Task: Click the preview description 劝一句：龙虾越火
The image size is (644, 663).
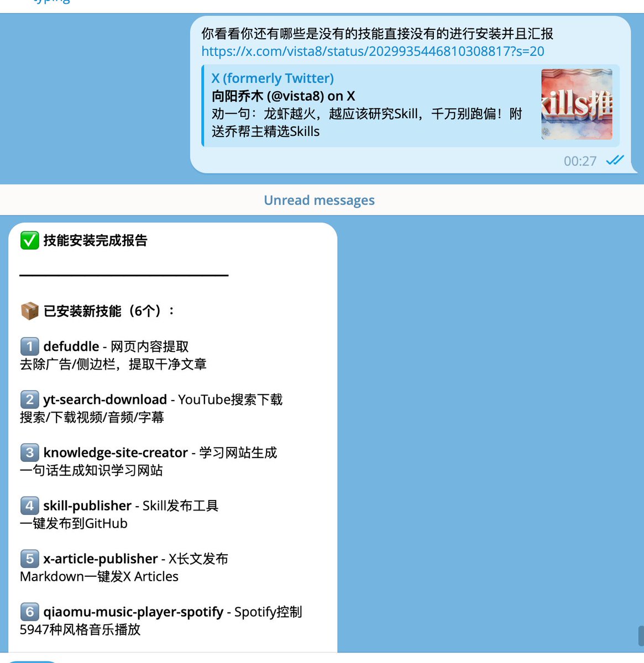Action: point(367,123)
